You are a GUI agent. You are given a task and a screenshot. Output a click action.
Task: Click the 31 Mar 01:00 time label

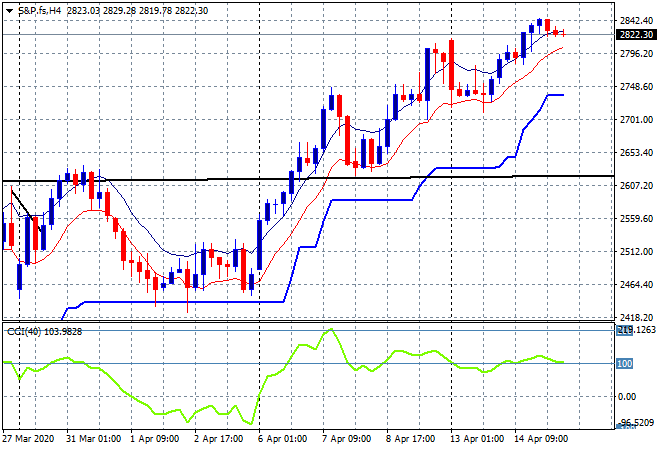93,439
